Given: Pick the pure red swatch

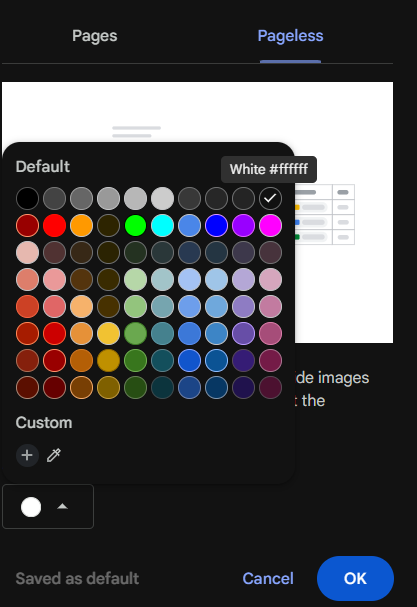Looking at the screenshot, I should 54,225.
